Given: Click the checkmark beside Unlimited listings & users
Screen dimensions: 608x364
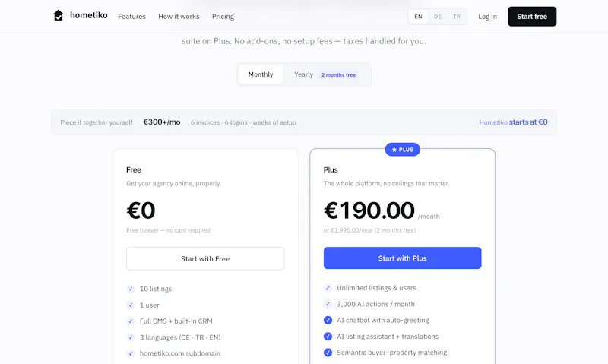Looking at the screenshot, I should (328, 288).
